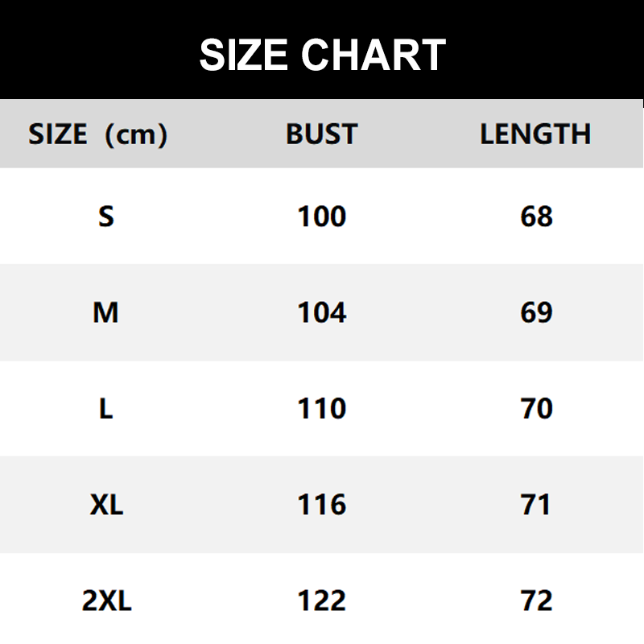Select the LENGTH column header
644x644 pixels.
click(535, 134)
